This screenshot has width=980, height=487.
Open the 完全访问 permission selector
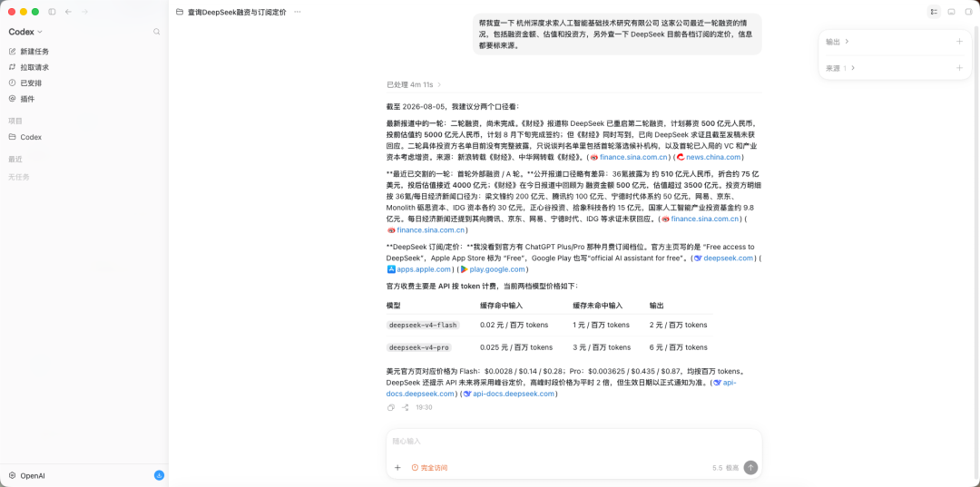point(429,468)
